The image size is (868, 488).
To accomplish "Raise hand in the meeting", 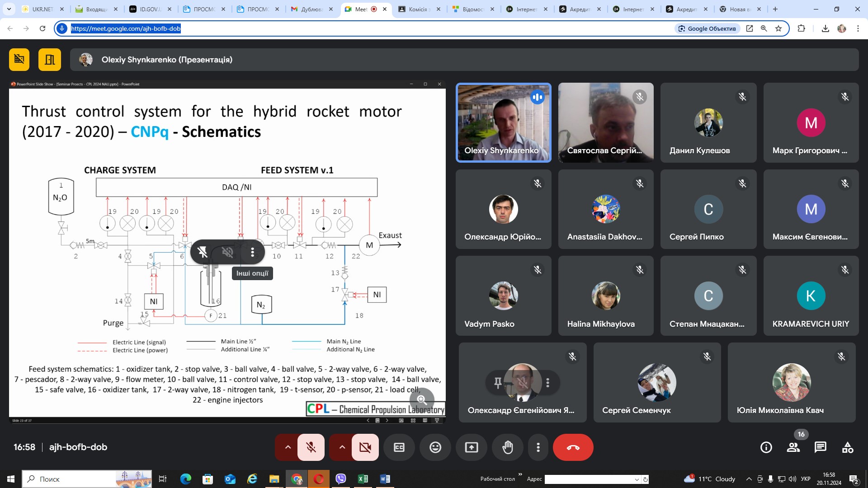I will [508, 447].
